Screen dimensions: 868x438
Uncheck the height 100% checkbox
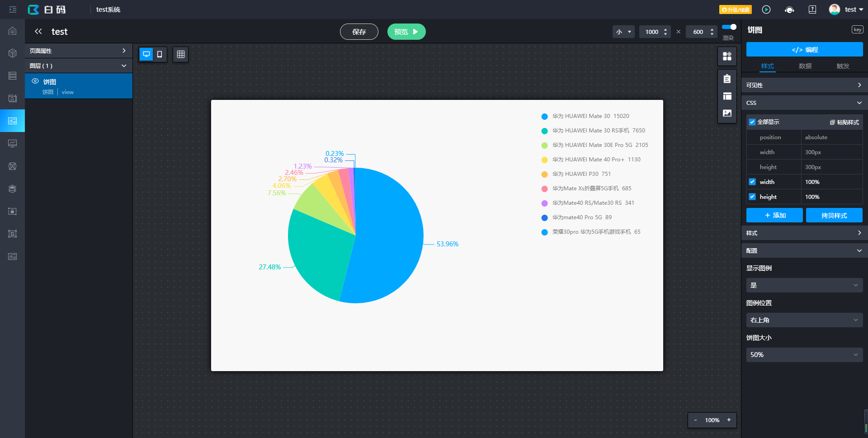[x=752, y=197]
